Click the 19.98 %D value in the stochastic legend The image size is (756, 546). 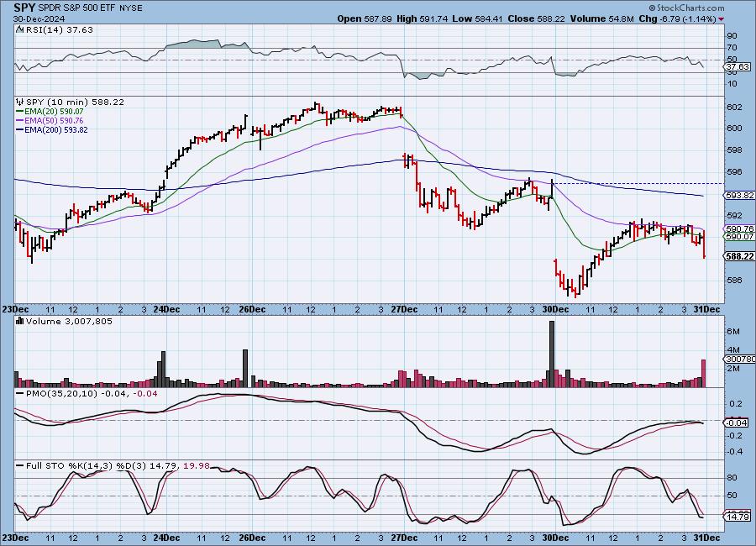point(197,466)
